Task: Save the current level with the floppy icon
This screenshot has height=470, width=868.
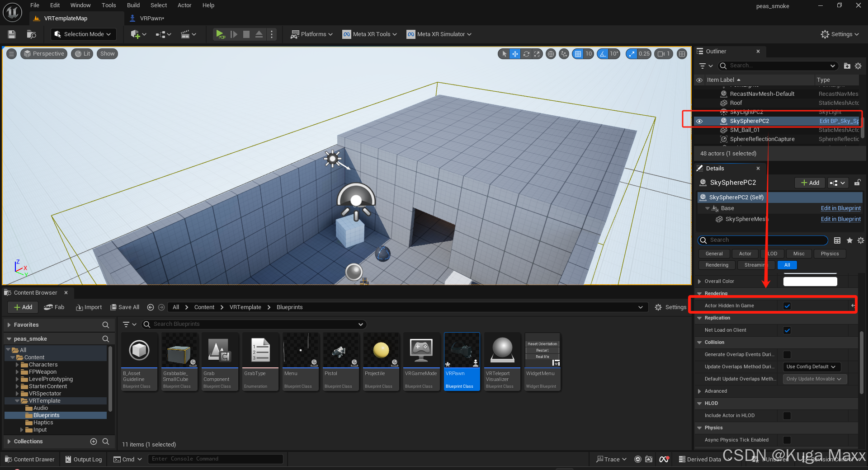Action: click(12, 34)
